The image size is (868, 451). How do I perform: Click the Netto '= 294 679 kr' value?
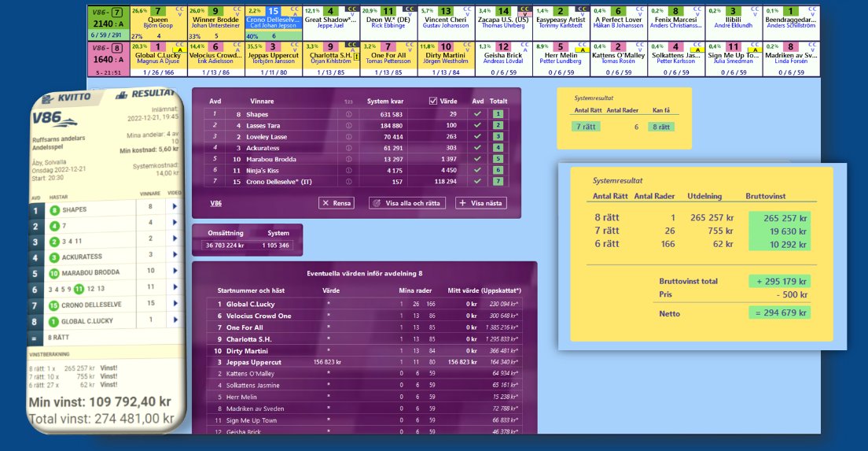[x=779, y=312]
